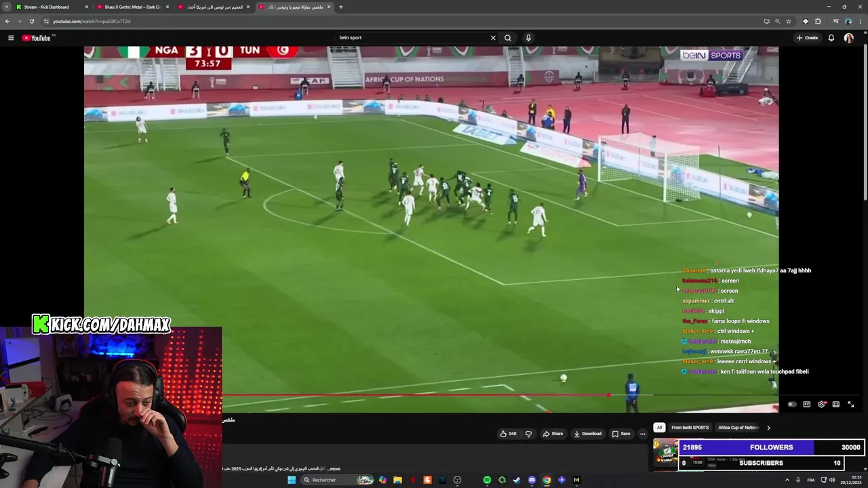Open Discord from the taskbar
This screenshot has width=868, height=488.
pos(532,480)
